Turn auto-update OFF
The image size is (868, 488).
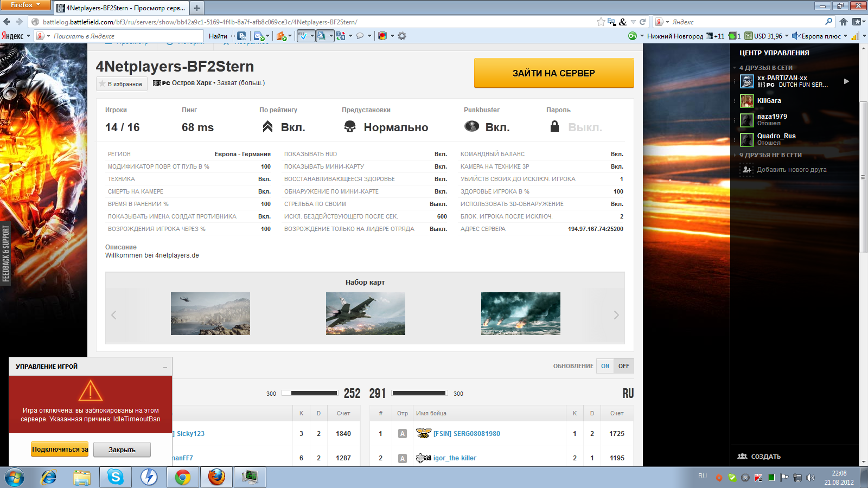[624, 366]
